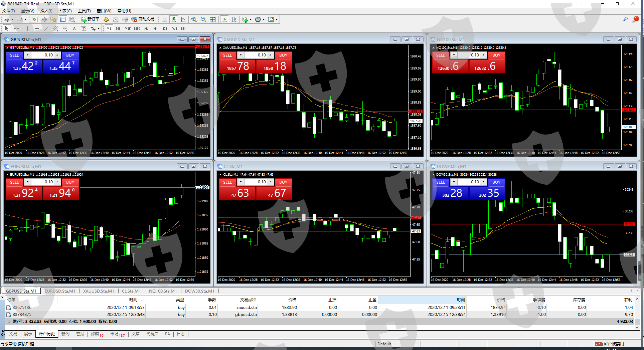644x350 pixels.
Task: Select the horizontal line tool
Action: (37, 29)
